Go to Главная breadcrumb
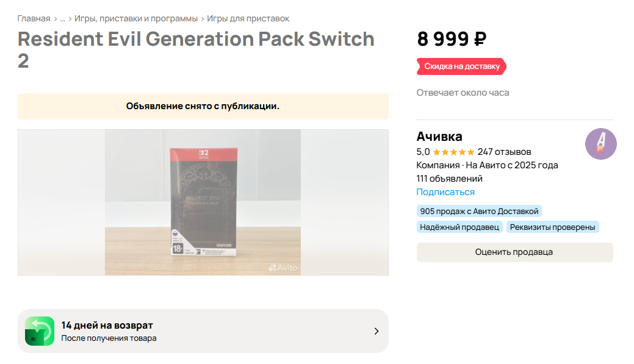The image size is (634, 364). 34,18
